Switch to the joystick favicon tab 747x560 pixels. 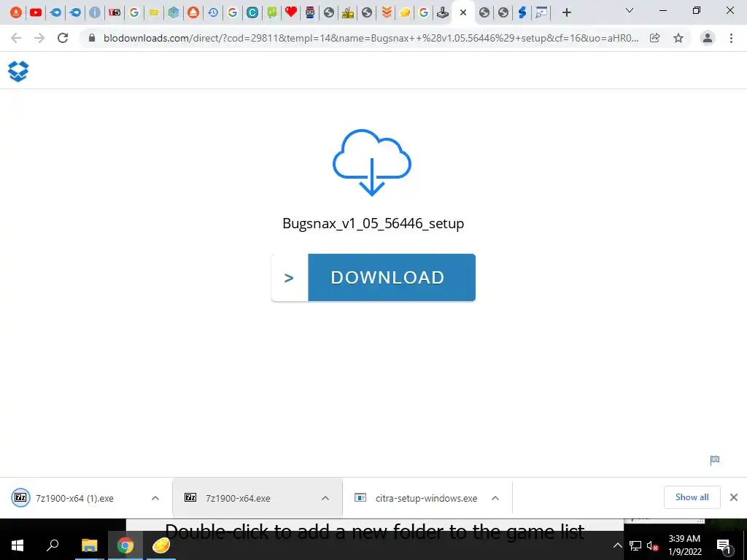pos(443,12)
